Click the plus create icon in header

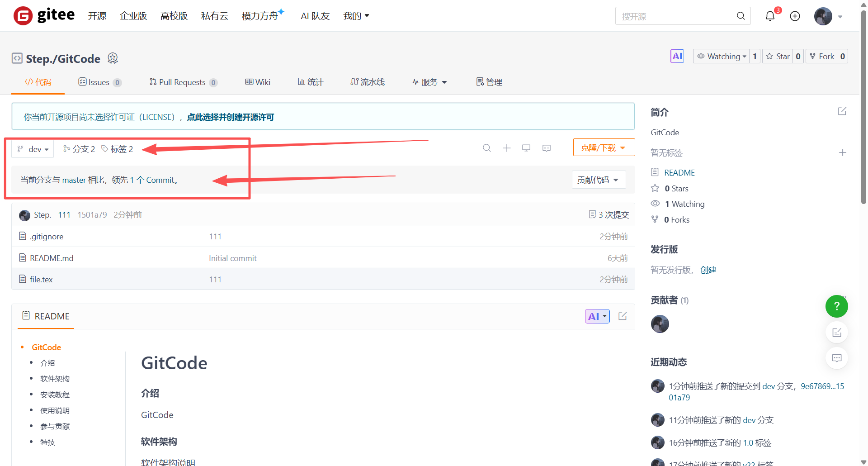pos(795,16)
